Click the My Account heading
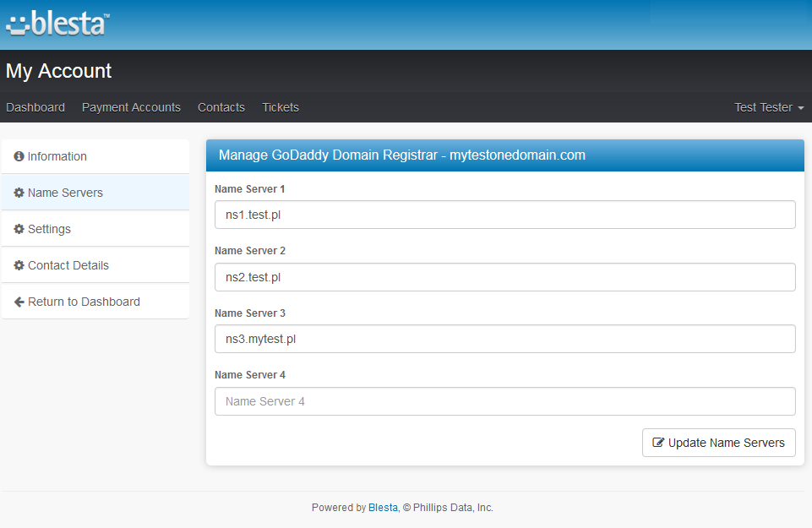Viewport: 812px width, 528px height. pyautogui.click(x=58, y=71)
